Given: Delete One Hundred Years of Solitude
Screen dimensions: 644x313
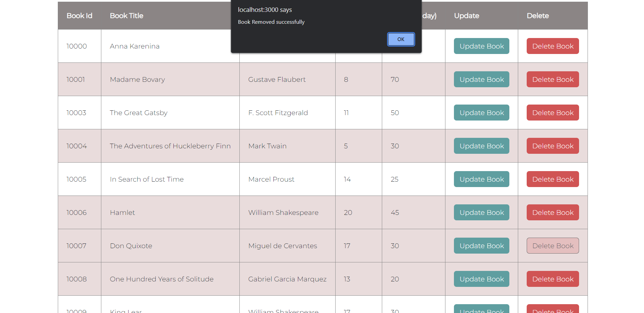Looking at the screenshot, I should [552, 279].
